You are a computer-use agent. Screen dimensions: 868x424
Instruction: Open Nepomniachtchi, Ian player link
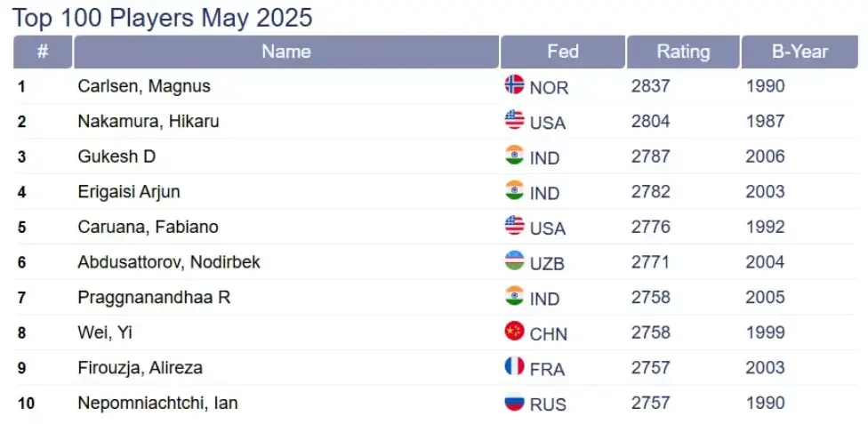(x=157, y=403)
